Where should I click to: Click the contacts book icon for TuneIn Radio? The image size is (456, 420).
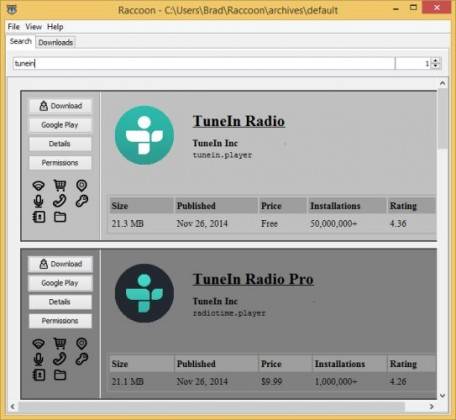(x=39, y=217)
